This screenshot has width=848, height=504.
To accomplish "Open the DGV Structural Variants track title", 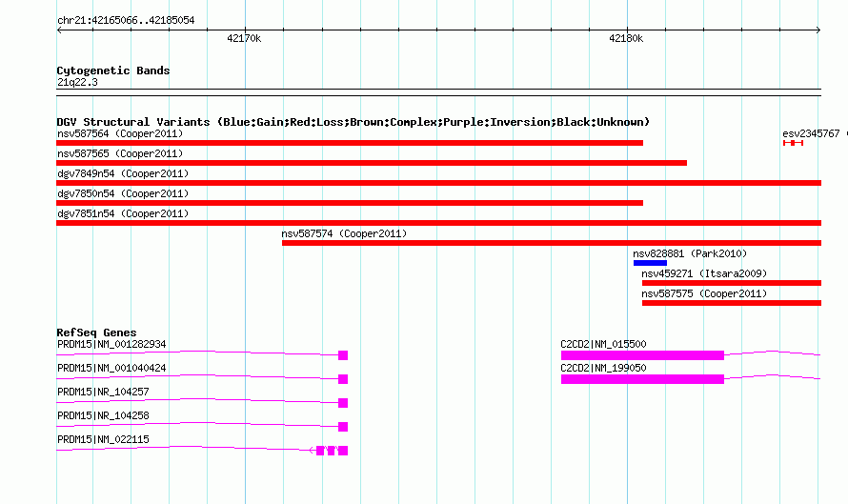I will coord(353,122).
